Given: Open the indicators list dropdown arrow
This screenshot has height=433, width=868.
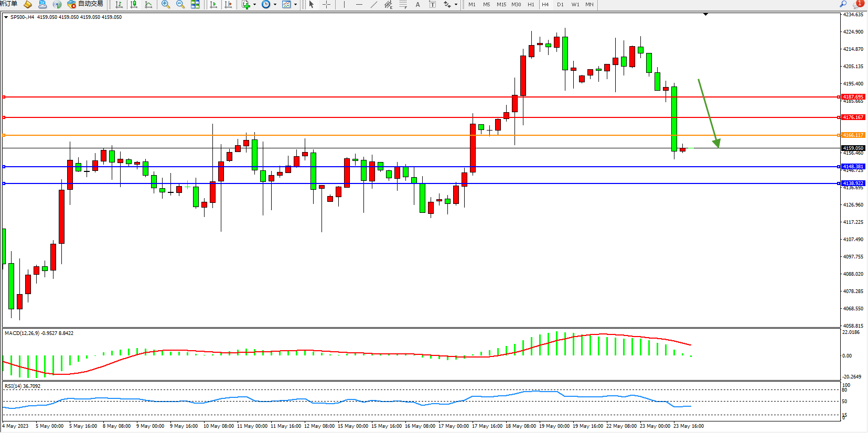Looking at the screenshot, I should point(255,5).
